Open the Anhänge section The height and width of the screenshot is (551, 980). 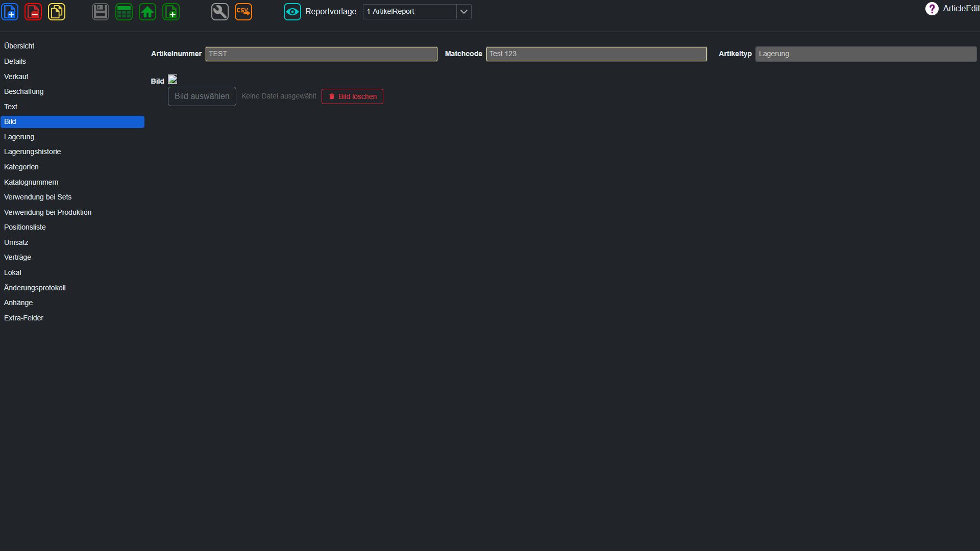click(x=72, y=303)
